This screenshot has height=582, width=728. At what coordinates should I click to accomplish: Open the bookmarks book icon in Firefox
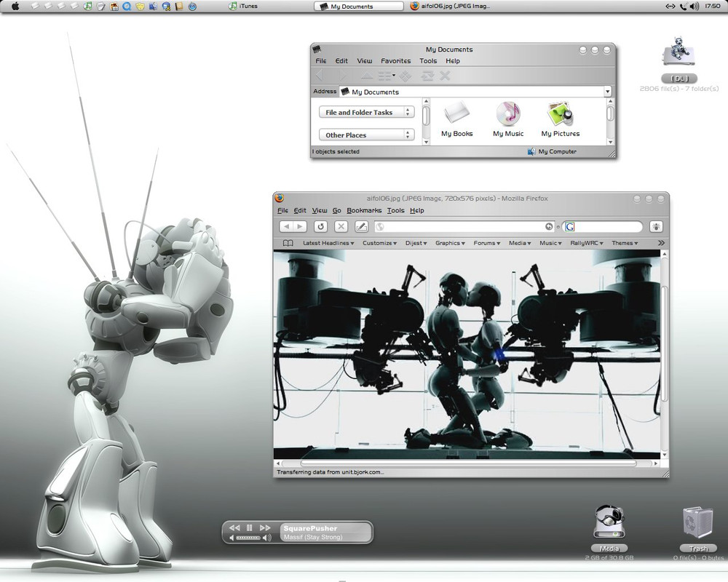(288, 243)
